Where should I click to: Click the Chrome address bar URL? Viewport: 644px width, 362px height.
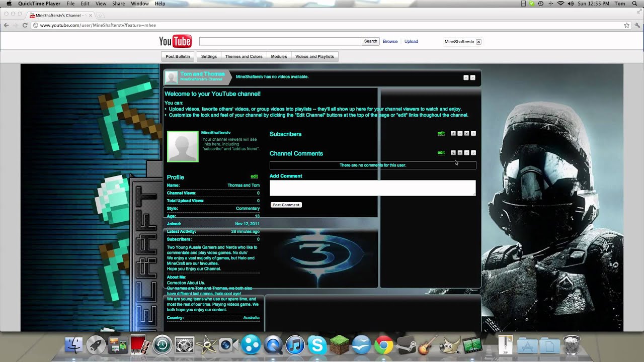98,25
